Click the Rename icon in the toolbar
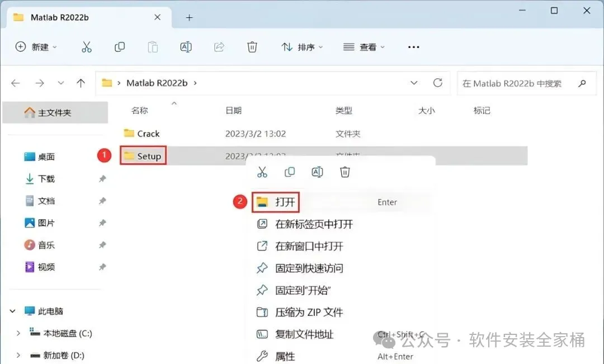The height and width of the screenshot is (364, 604). 186,47
